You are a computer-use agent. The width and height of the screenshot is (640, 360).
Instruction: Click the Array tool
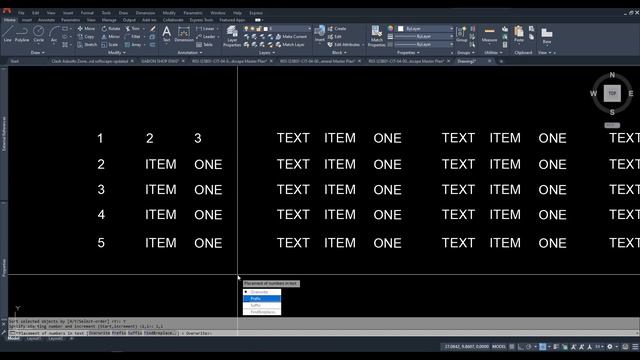[133, 44]
